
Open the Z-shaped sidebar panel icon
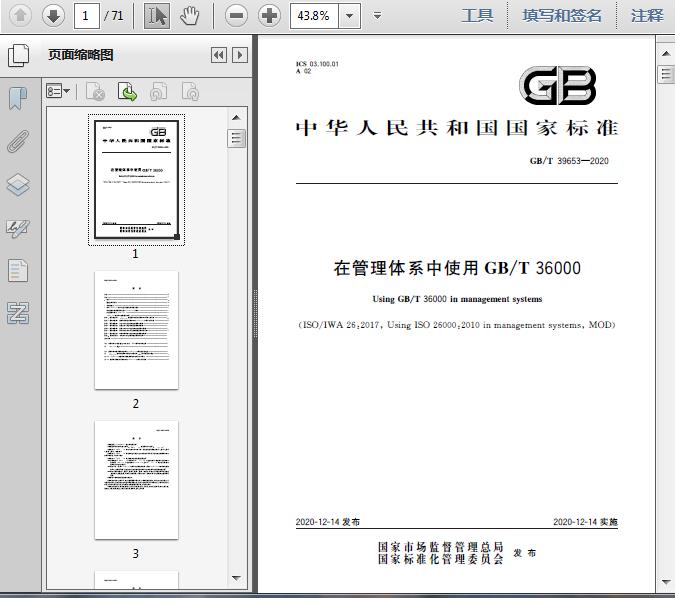tap(18, 313)
